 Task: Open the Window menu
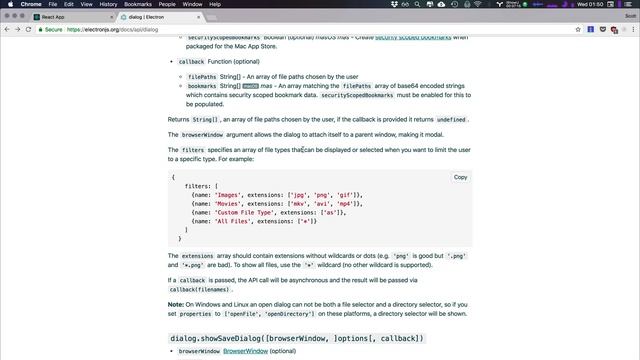coord(192,4)
